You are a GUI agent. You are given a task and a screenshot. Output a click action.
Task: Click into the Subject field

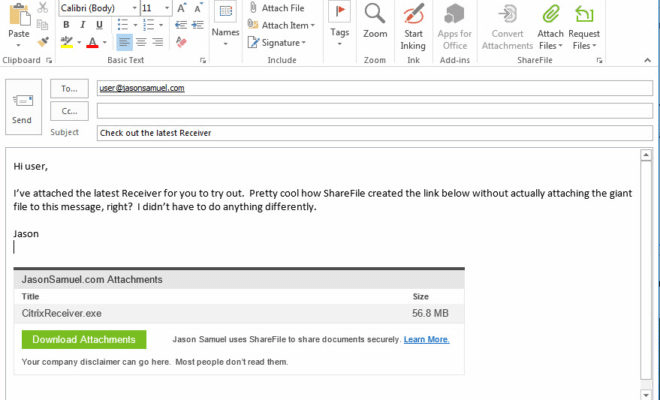(x=375, y=133)
